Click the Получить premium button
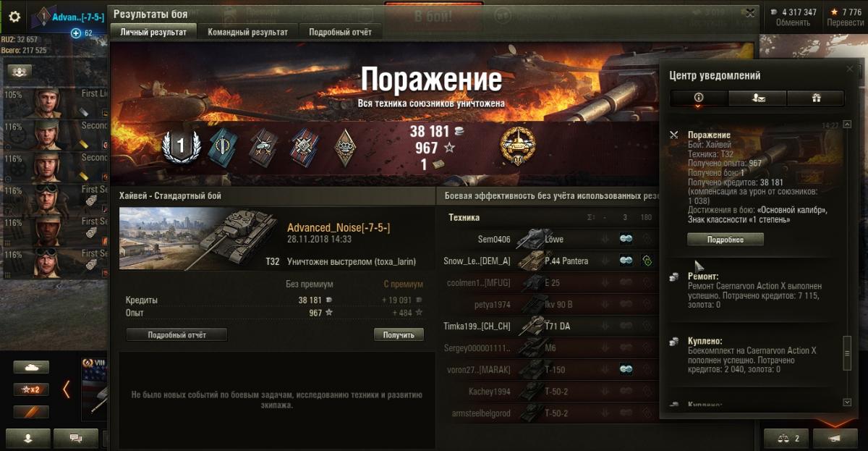 coord(399,334)
